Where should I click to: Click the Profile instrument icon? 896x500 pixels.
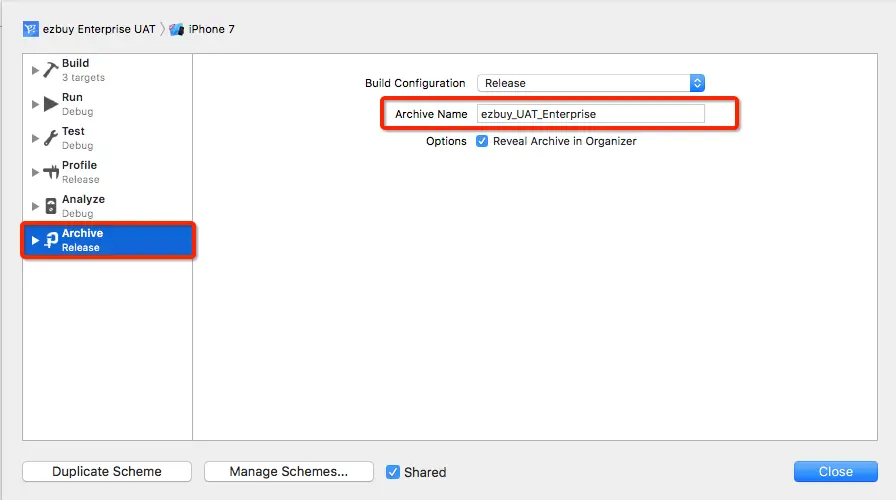click(x=51, y=171)
